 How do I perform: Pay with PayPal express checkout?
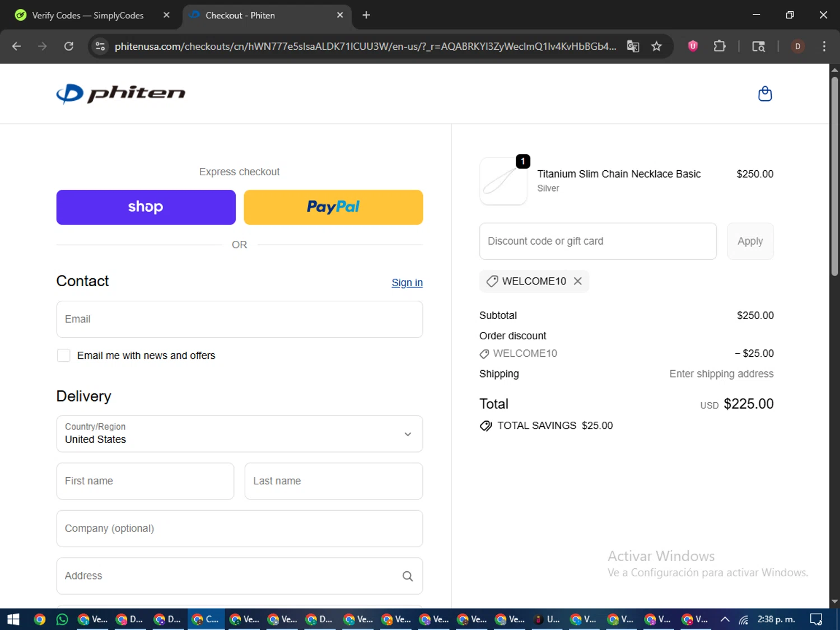tap(333, 207)
